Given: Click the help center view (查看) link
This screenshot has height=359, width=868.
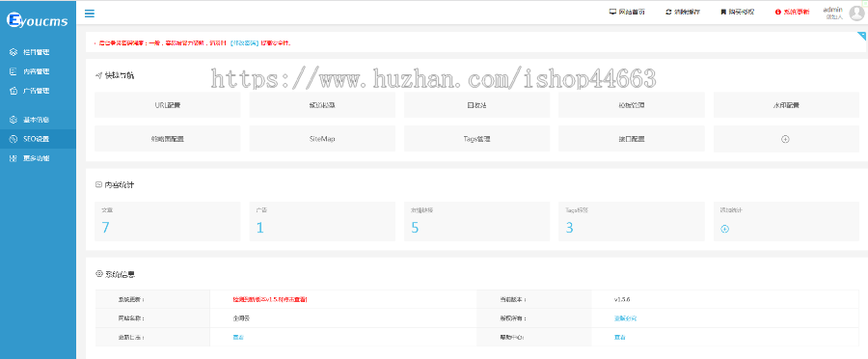Looking at the screenshot, I should pos(619,338).
